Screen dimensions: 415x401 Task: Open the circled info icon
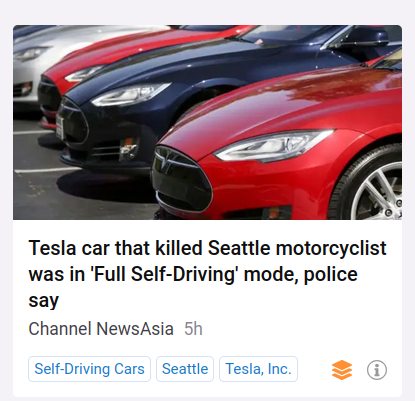pos(377,370)
